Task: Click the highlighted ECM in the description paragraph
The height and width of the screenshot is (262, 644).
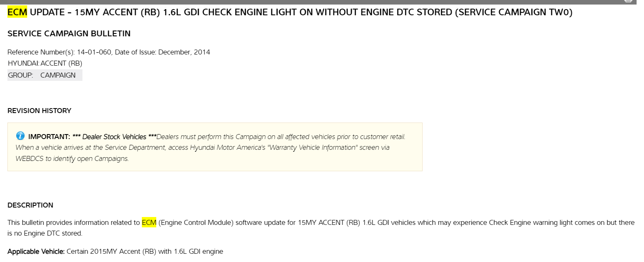Action: [x=149, y=222]
